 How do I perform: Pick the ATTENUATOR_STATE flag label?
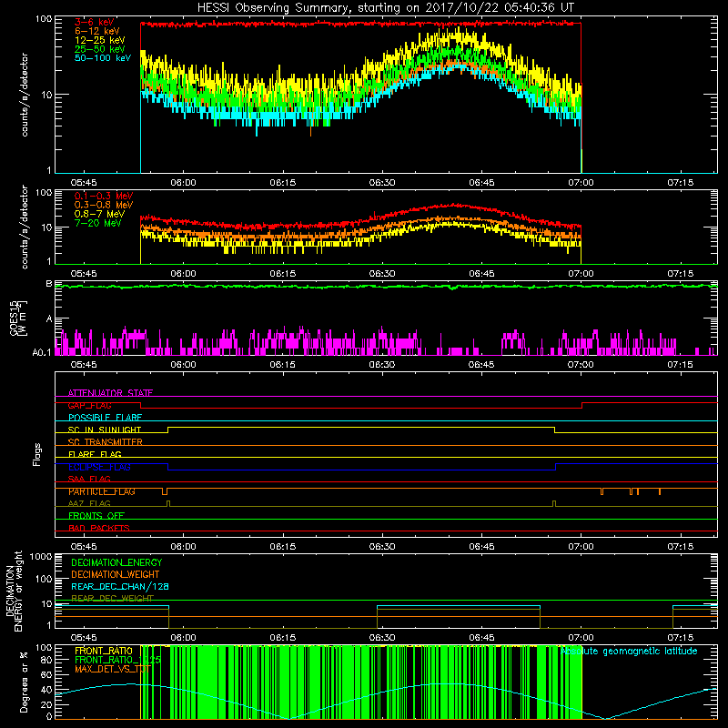pyautogui.click(x=110, y=393)
